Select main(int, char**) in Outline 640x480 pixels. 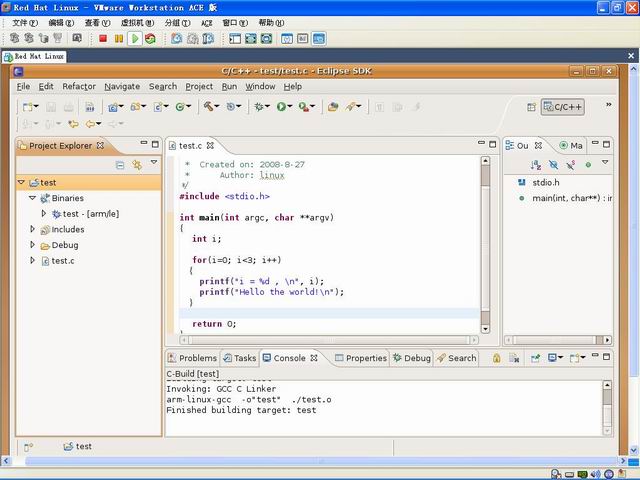pyautogui.click(x=565, y=198)
